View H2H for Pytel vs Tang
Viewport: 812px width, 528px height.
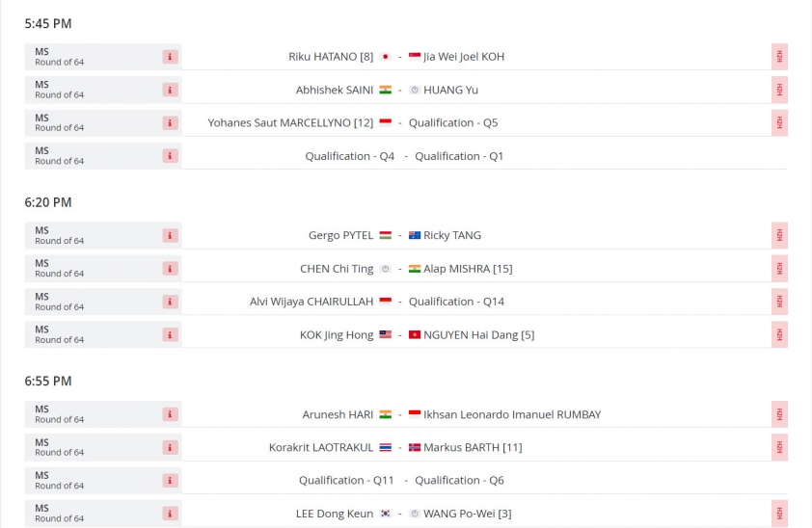pos(779,236)
